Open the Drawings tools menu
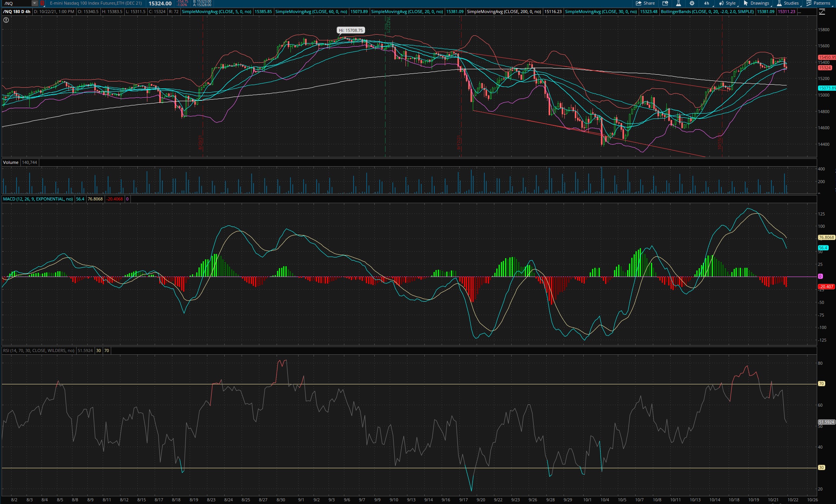The height and width of the screenshot is (504, 836). [x=756, y=3]
